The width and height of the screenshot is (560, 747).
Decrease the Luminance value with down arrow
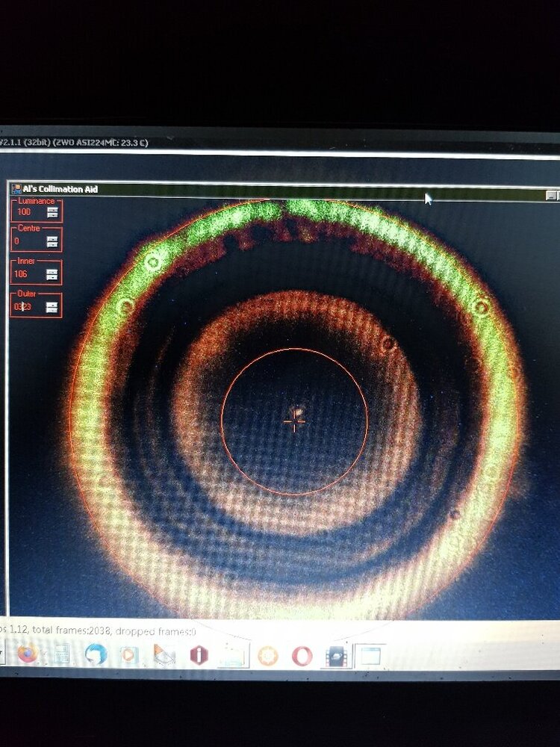tap(52, 215)
